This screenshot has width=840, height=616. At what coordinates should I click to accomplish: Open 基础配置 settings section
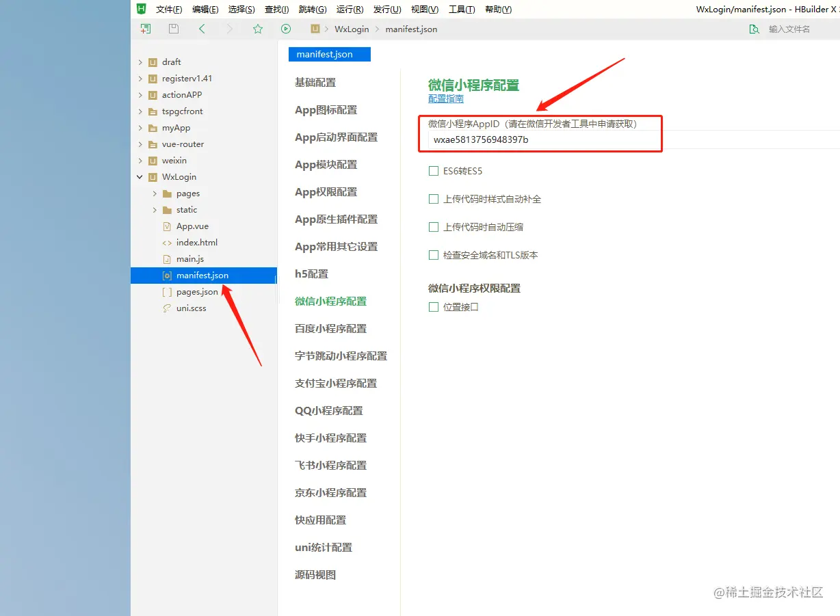(315, 83)
